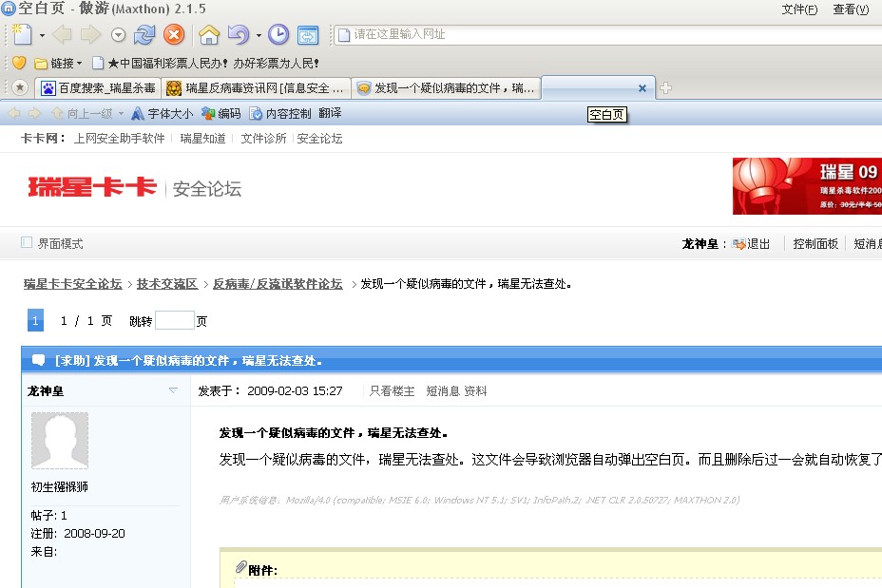This screenshot has width=882, height=588.
Task: Go back with the back arrow
Action: pos(62,35)
